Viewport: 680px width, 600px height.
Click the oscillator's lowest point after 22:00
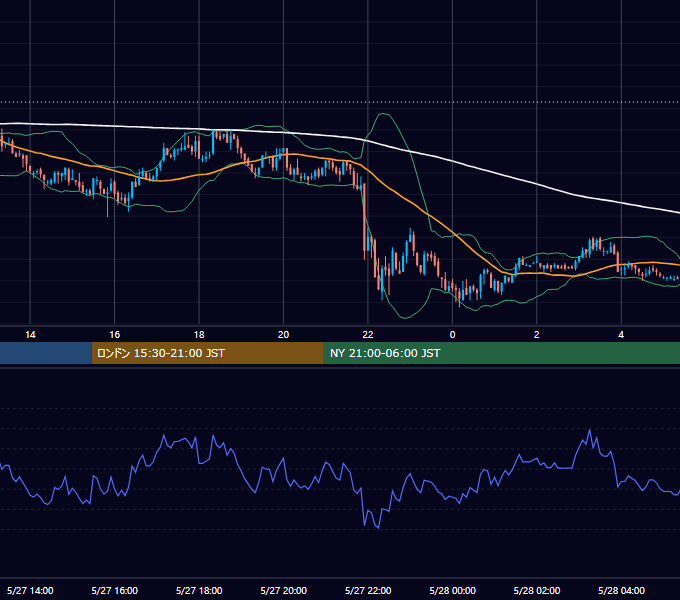point(379,528)
